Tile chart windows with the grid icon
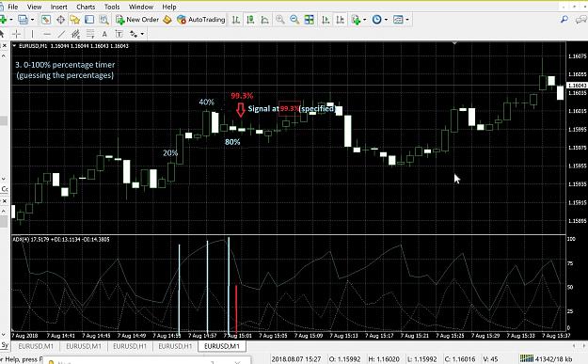 309,20
